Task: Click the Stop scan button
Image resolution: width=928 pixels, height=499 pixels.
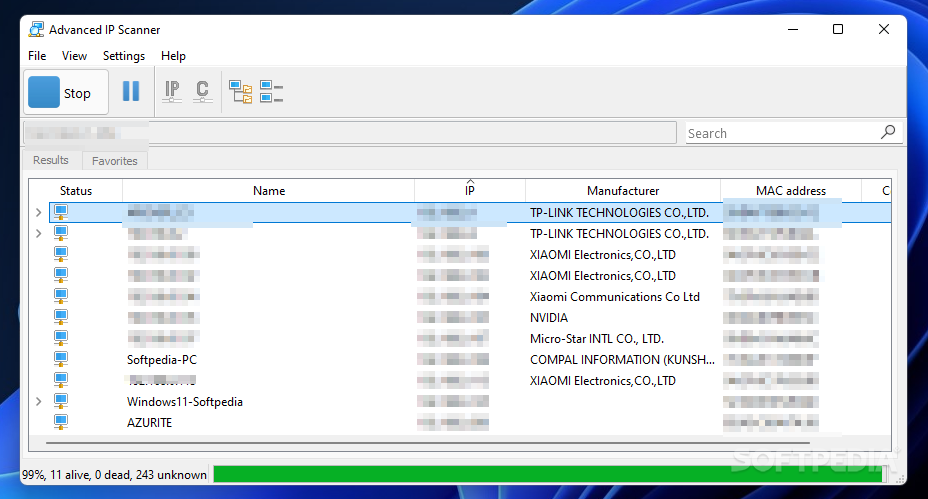Action: [x=66, y=92]
